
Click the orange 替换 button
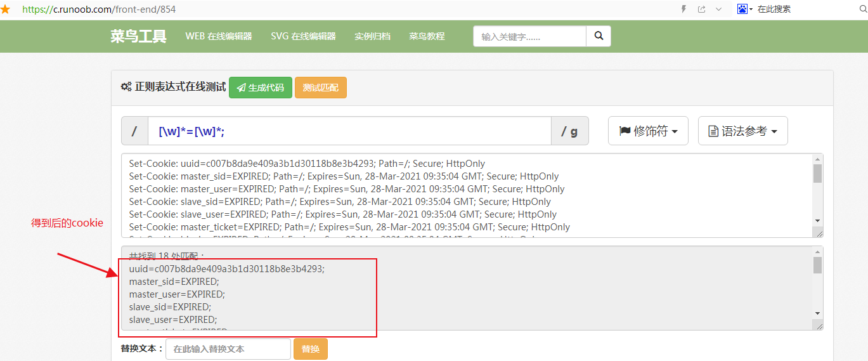coord(311,349)
